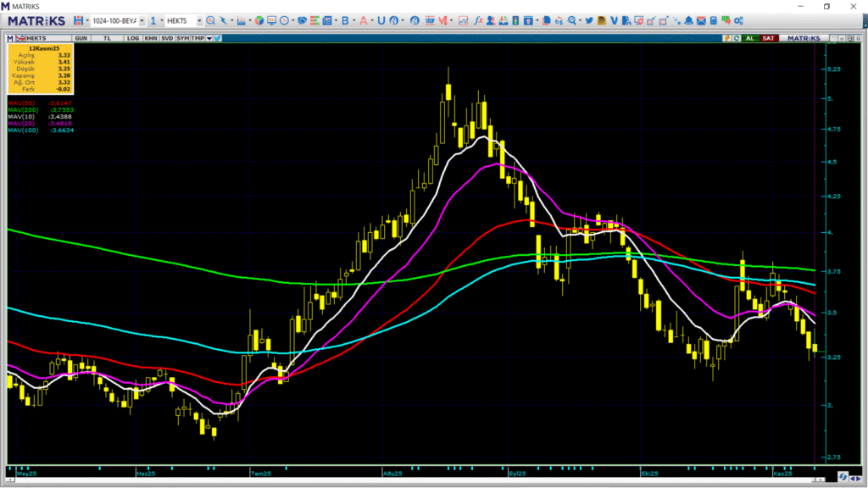Expand the 1024-100-BEYAZ template dropdown

click(142, 20)
